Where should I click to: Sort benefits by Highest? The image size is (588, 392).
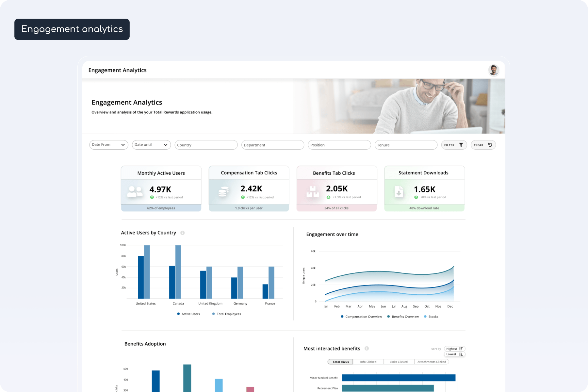(454, 349)
